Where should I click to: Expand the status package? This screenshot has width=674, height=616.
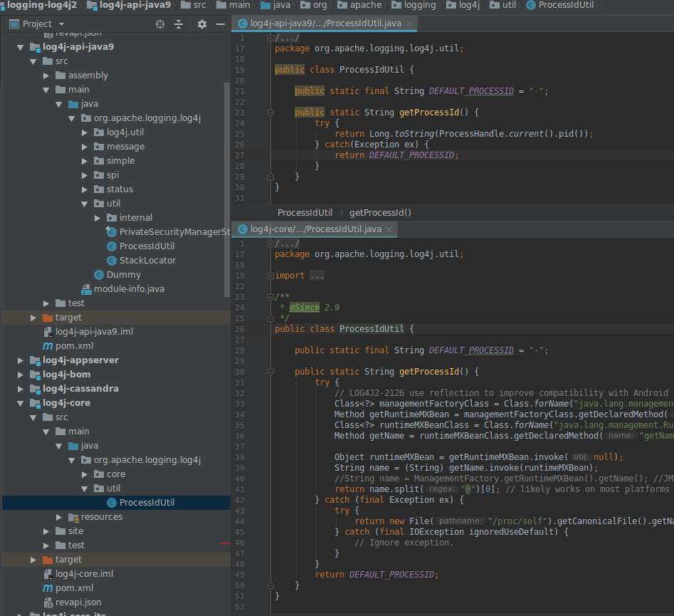pyautogui.click(x=85, y=189)
